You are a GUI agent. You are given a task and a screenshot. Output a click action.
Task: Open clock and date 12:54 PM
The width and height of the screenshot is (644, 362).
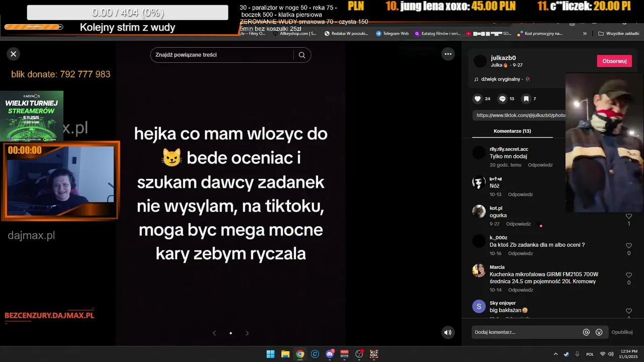(x=629, y=354)
